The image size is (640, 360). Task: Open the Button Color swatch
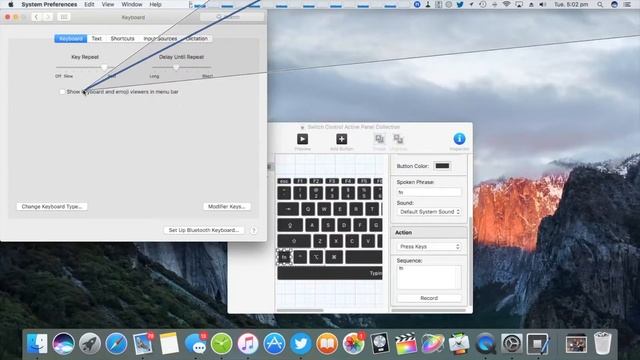point(442,166)
